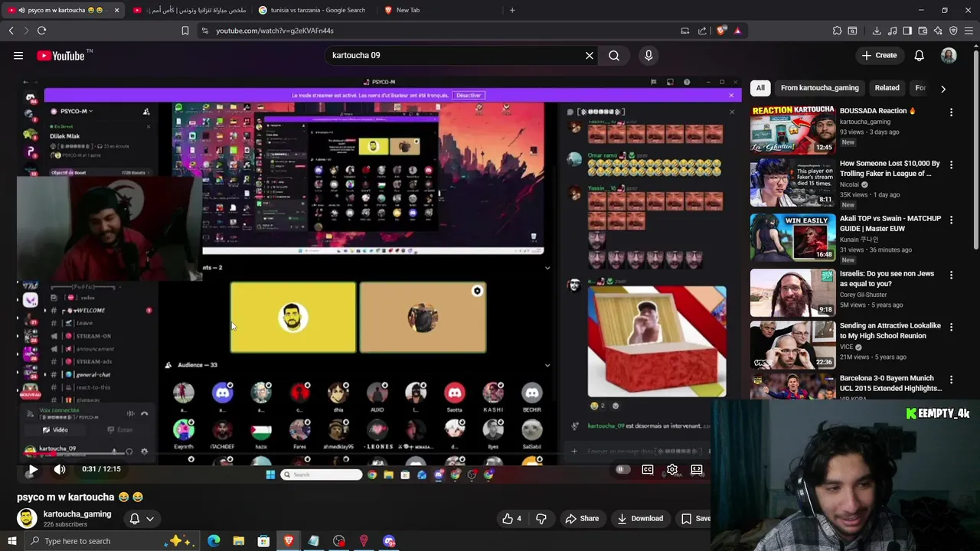Share page from address bar
The image size is (980, 551).
tap(702, 31)
